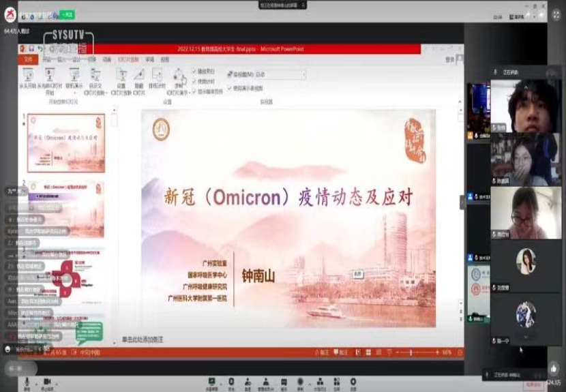Open apps grid icon in meeting toolbar

tap(336, 382)
